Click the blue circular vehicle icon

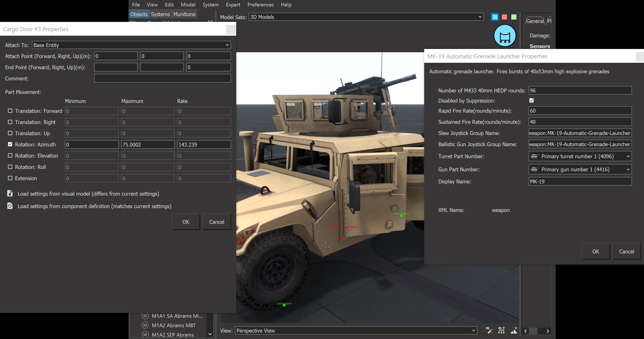504,35
